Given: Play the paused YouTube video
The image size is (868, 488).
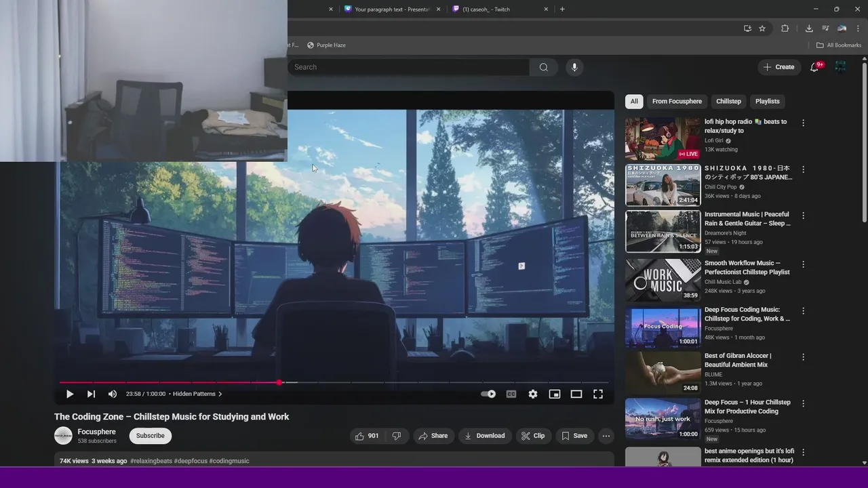Looking at the screenshot, I should 69,394.
